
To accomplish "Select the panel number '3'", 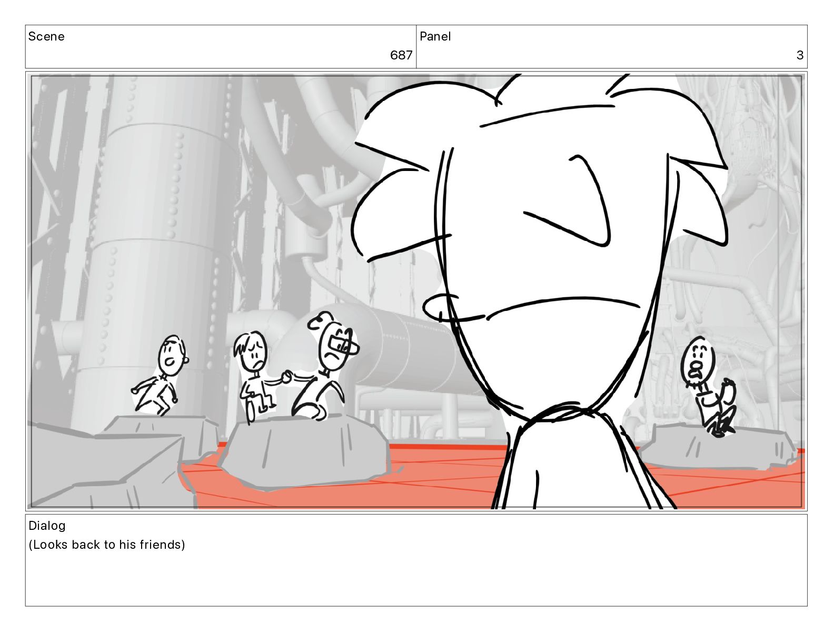I will click(x=800, y=55).
